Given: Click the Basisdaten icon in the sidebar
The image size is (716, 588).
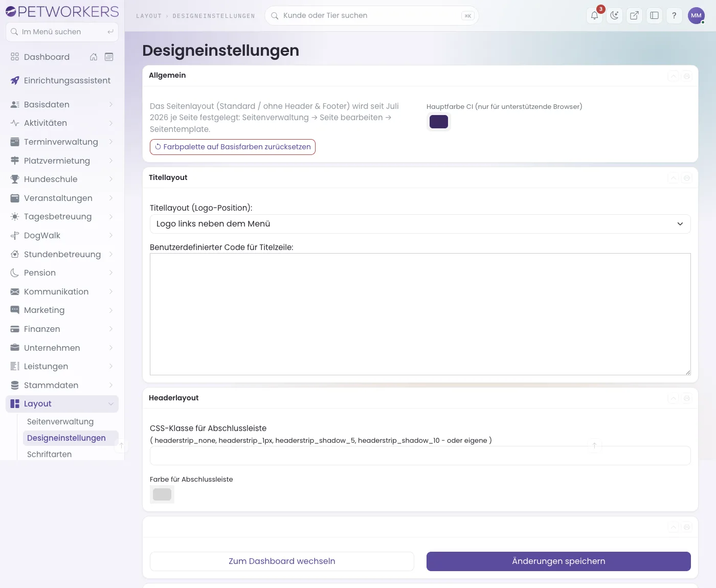Looking at the screenshot, I should [15, 104].
